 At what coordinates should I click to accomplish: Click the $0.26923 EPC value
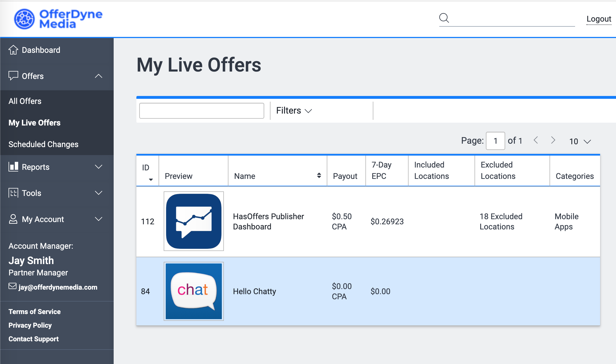(387, 221)
